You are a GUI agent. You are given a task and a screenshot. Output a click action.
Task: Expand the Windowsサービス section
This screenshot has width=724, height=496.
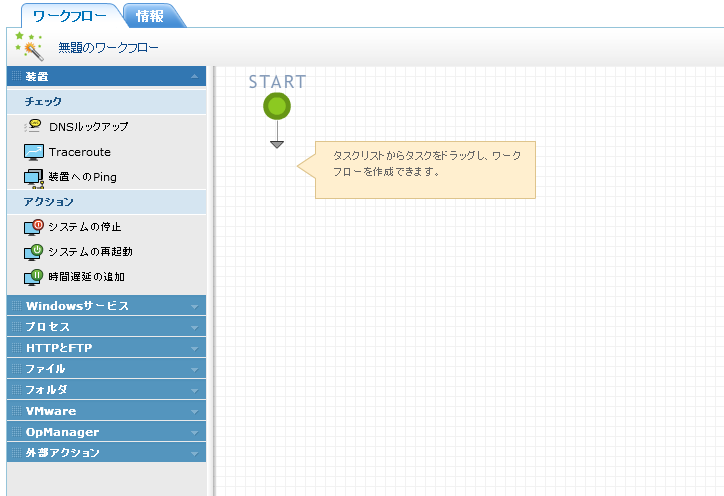pyautogui.click(x=194, y=306)
